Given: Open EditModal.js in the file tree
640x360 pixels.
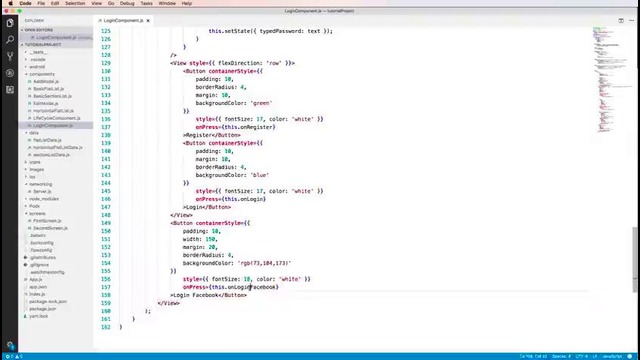Looking at the screenshot, I should tap(45, 104).
